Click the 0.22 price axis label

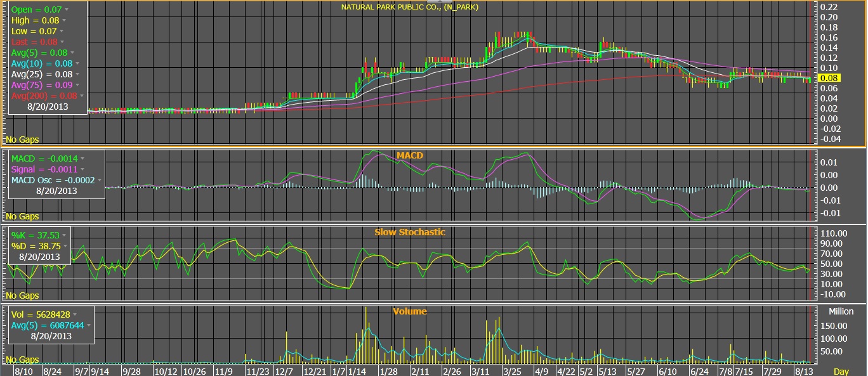[829, 7]
